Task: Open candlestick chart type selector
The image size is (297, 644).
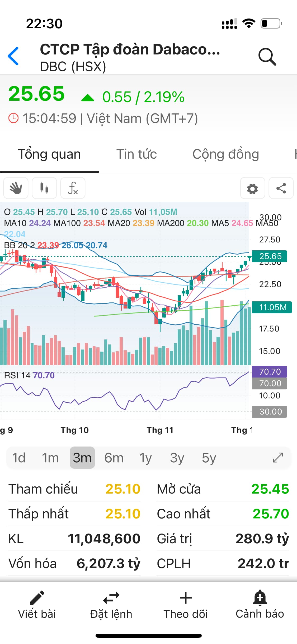Action: coord(44,188)
